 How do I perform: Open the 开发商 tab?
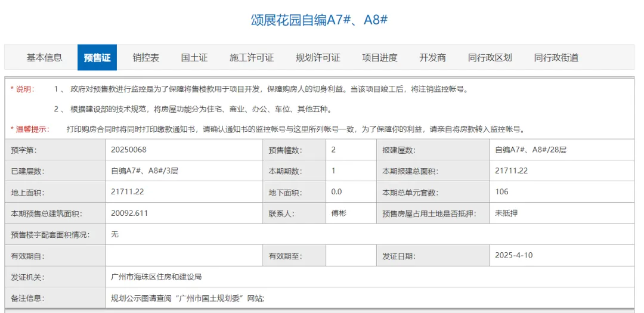click(x=432, y=57)
